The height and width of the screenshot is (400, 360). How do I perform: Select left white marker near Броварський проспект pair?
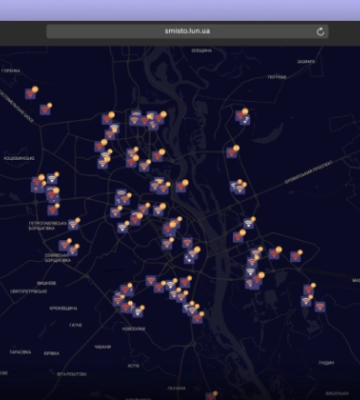235,186
